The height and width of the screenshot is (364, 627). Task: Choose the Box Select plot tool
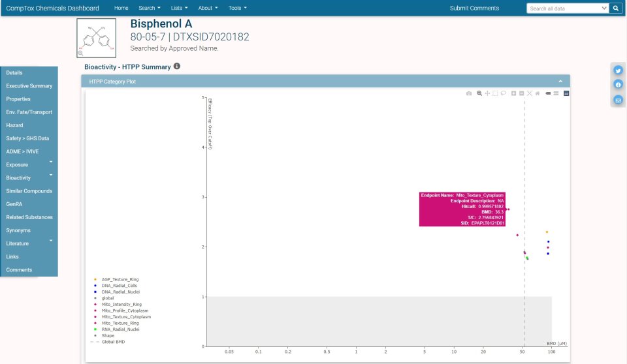click(495, 93)
